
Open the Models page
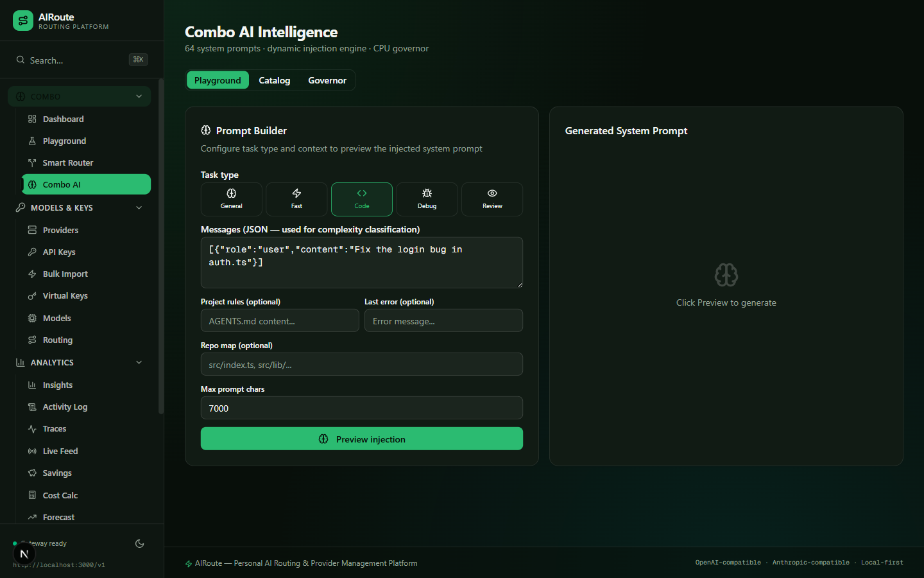pyautogui.click(x=86, y=318)
